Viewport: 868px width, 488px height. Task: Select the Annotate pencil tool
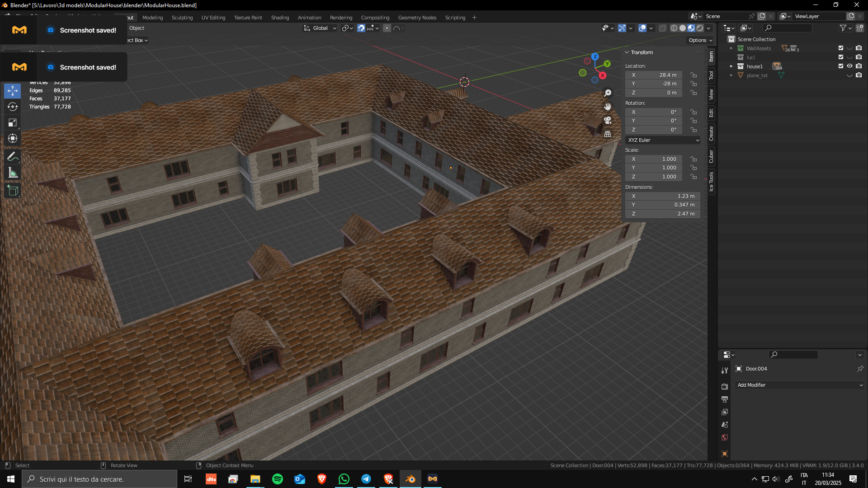pos(13,157)
